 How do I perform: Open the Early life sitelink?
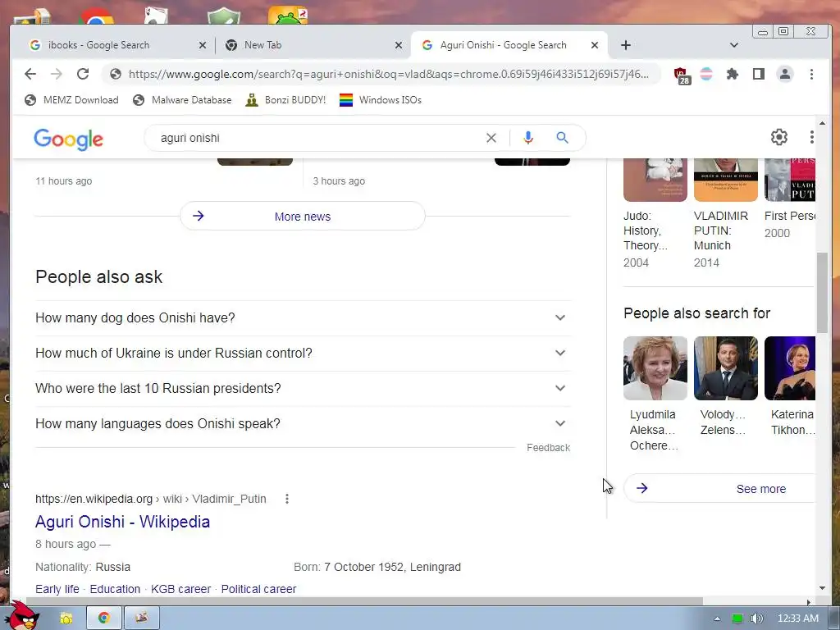(57, 589)
